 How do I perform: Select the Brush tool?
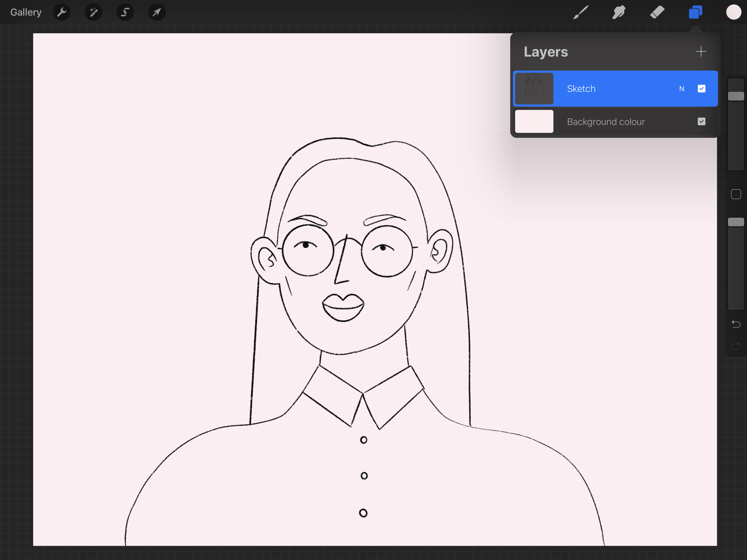pos(581,13)
